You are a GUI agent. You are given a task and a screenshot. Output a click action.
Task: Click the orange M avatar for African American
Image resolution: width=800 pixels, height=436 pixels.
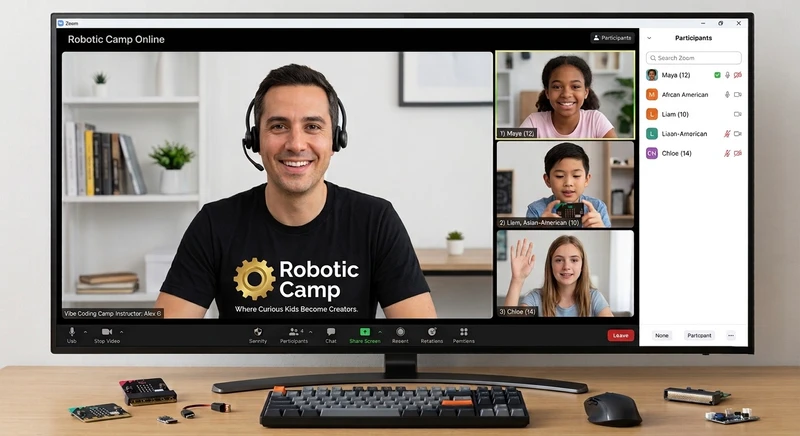(652, 94)
